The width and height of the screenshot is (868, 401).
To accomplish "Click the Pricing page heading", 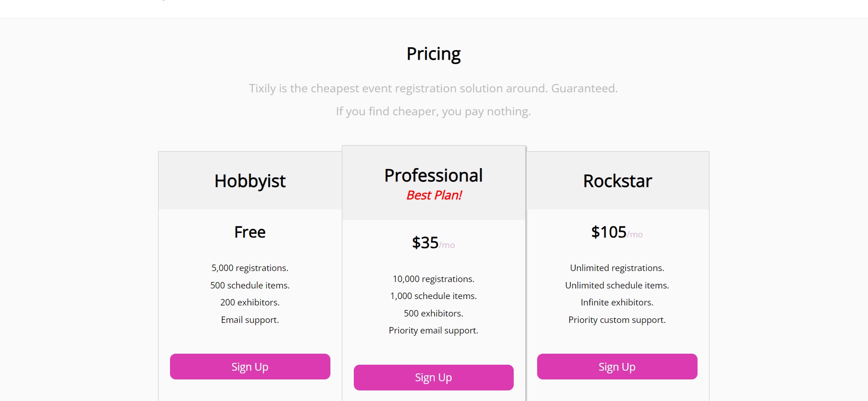I will 433,54.
